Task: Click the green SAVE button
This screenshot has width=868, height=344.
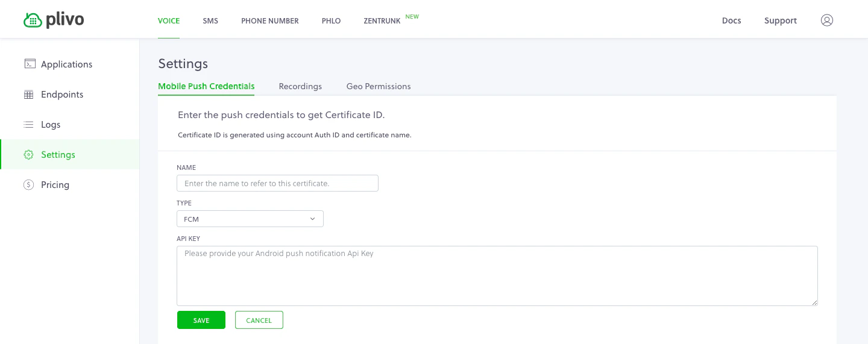Action: (x=201, y=320)
